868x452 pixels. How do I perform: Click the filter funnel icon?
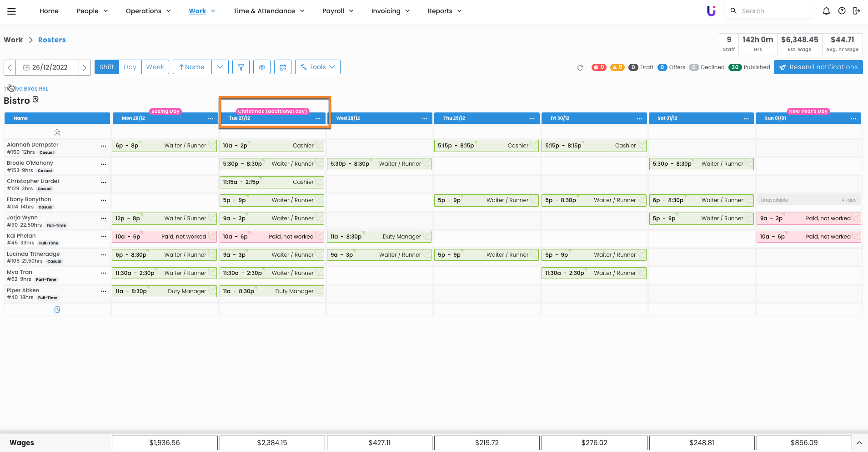point(241,67)
